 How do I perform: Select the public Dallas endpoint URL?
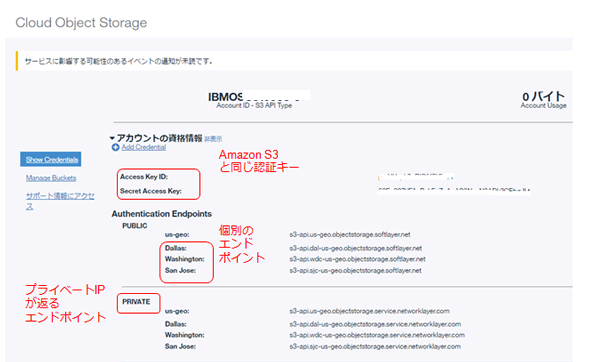pos(356,248)
